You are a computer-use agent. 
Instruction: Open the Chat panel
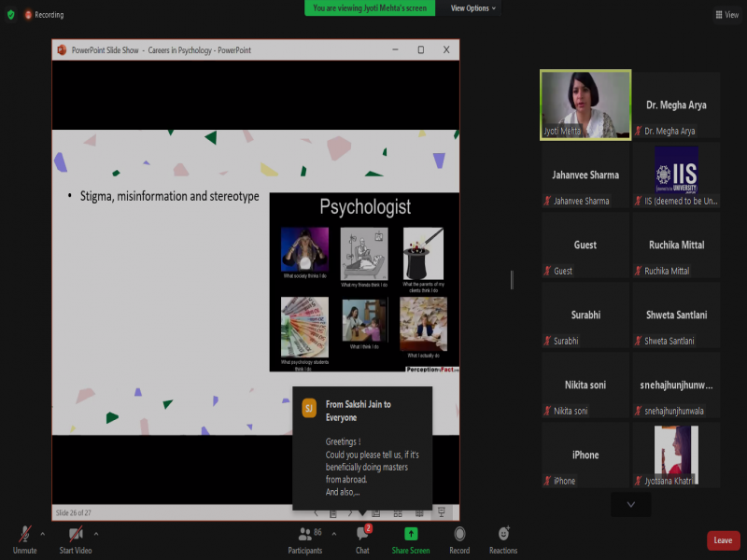(362, 538)
